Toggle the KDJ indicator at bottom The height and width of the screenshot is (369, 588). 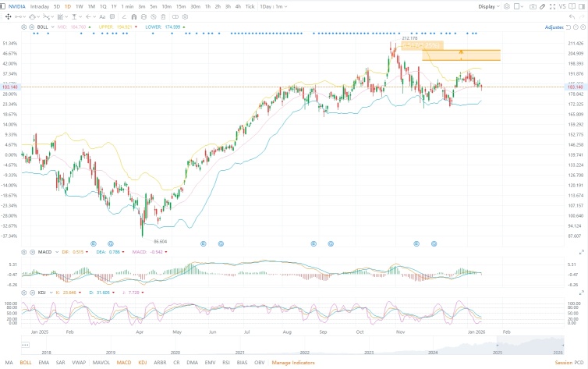pyautogui.click(x=143, y=363)
